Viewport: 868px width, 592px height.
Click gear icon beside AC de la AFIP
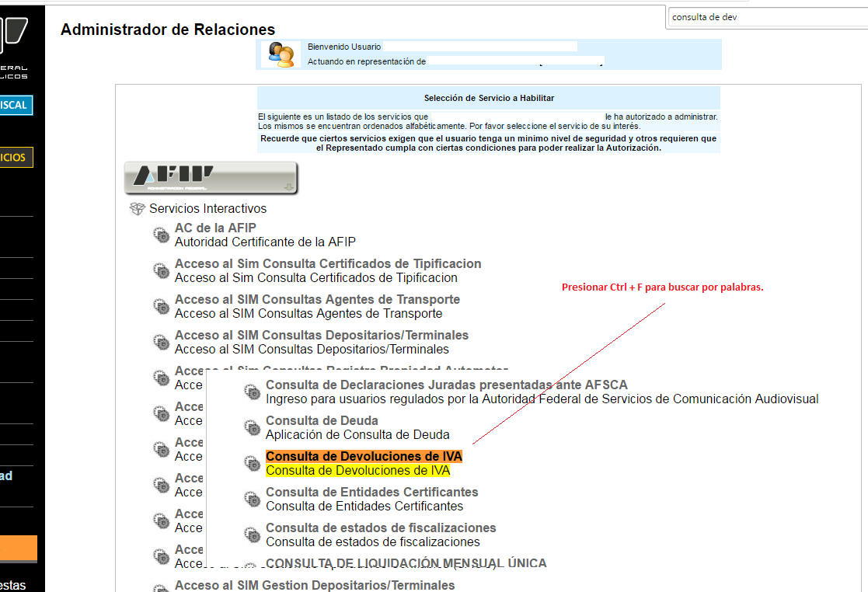coord(162,235)
